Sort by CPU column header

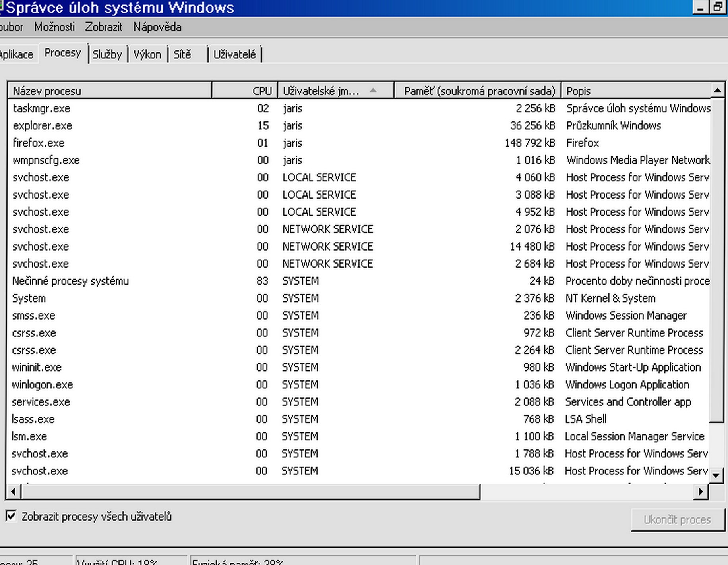tap(245, 91)
